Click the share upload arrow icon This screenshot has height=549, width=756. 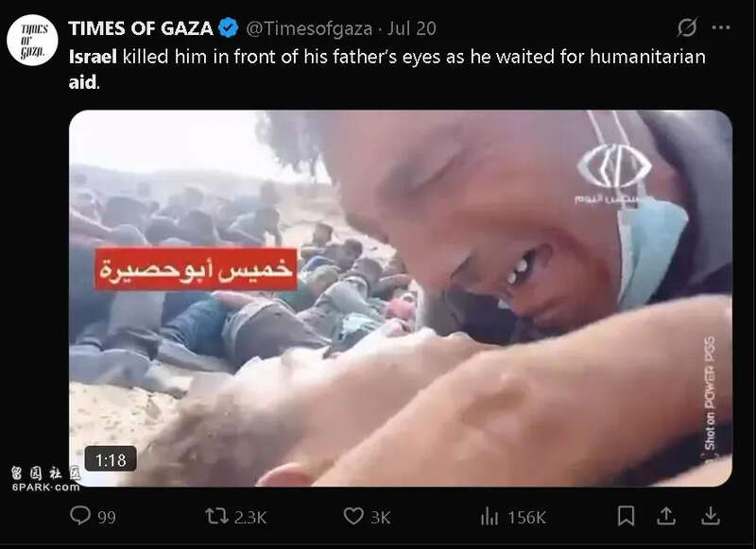pyautogui.click(x=666, y=516)
